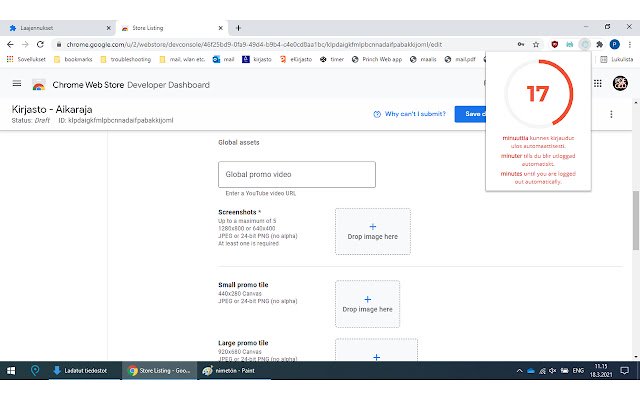Click the teal extension icon next to shield

tap(569, 44)
